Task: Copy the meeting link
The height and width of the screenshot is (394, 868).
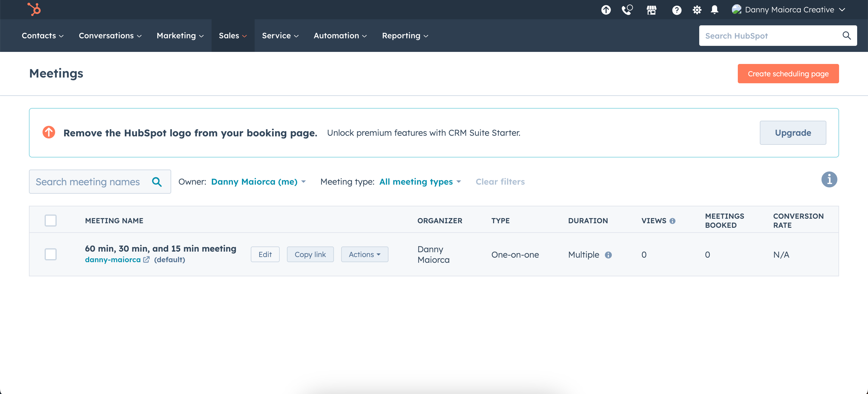Action: point(310,254)
